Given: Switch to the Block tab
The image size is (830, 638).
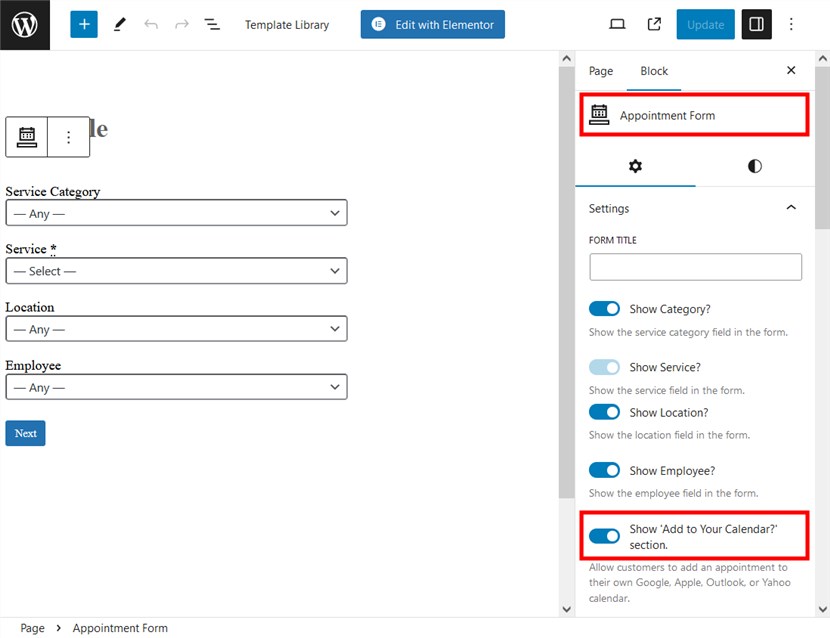Looking at the screenshot, I should coord(654,71).
